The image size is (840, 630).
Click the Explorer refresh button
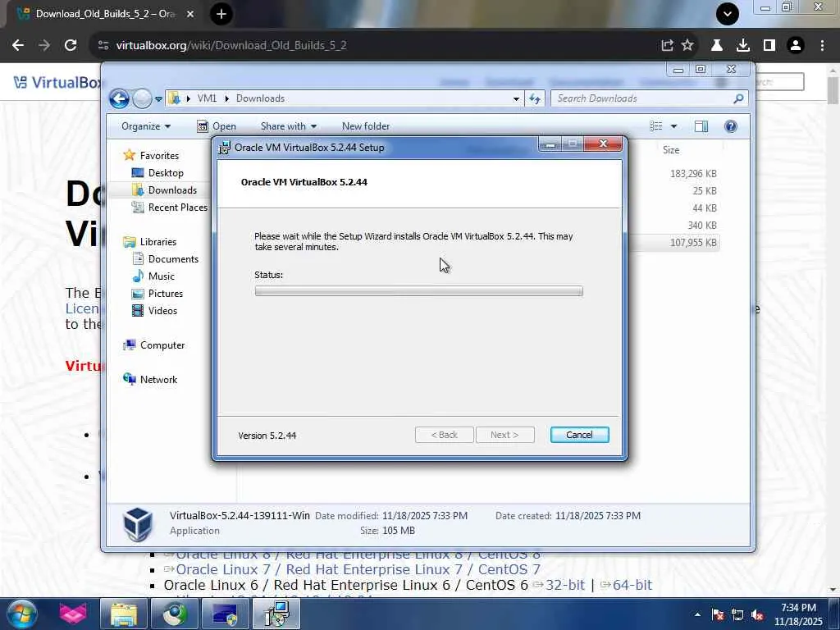535,98
